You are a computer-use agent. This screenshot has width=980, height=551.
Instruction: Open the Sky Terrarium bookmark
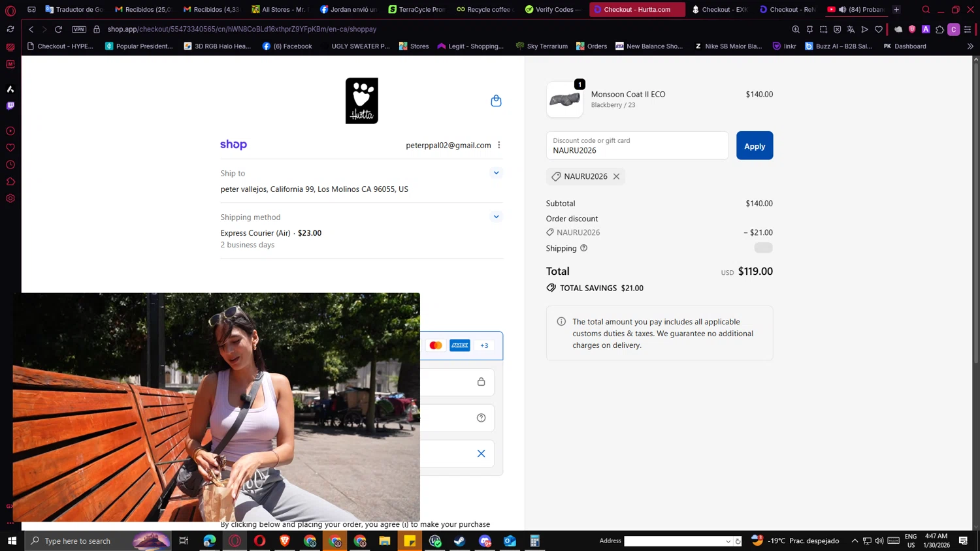click(541, 46)
